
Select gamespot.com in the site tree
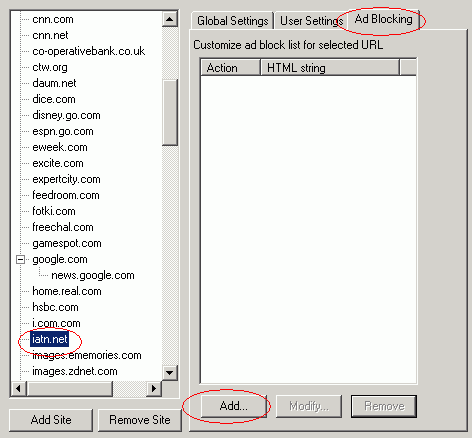pyautogui.click(x=67, y=243)
